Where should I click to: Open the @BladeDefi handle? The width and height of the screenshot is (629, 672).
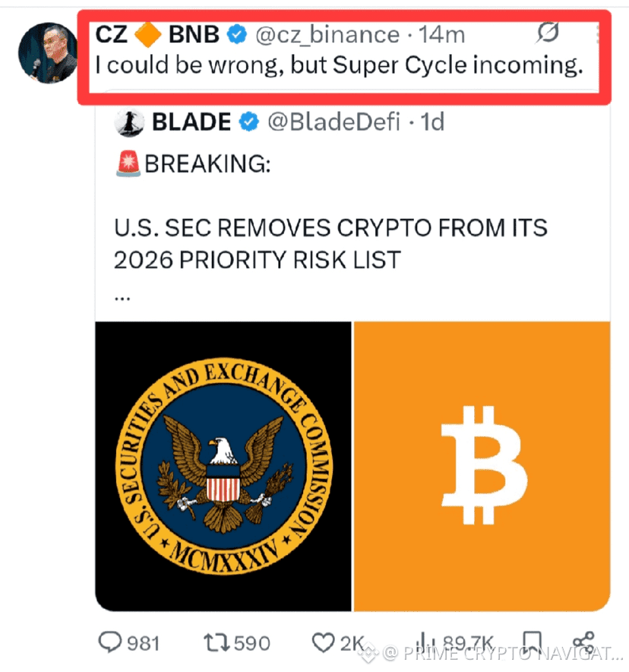pyautogui.click(x=333, y=122)
